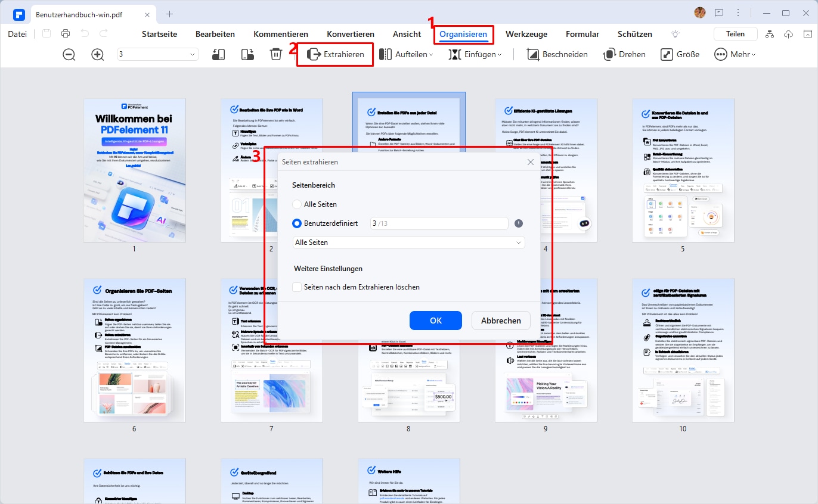Close the Seiten extrahieren dialog
The height and width of the screenshot is (504, 818).
point(530,161)
